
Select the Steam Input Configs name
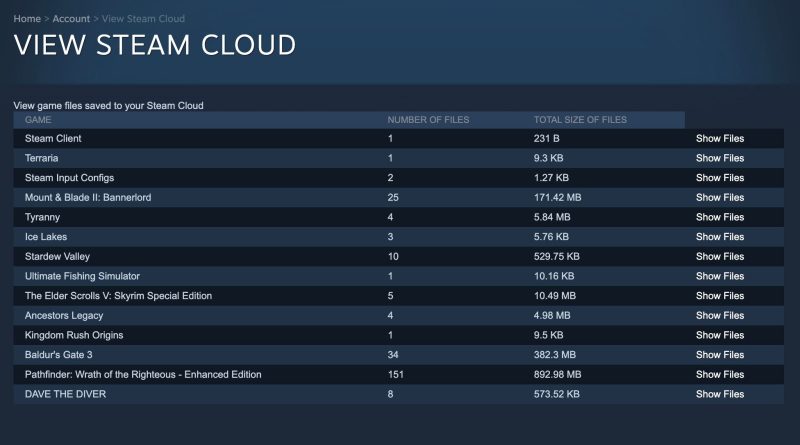[x=69, y=178]
